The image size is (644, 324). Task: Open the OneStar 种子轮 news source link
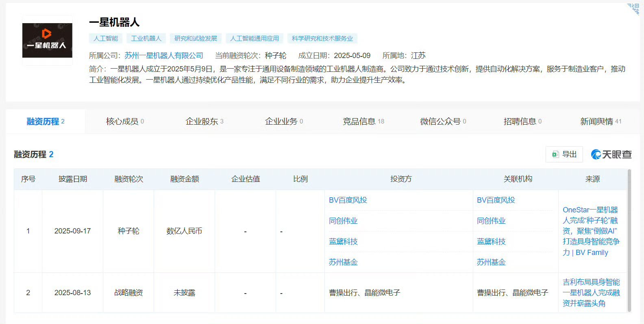click(x=591, y=231)
